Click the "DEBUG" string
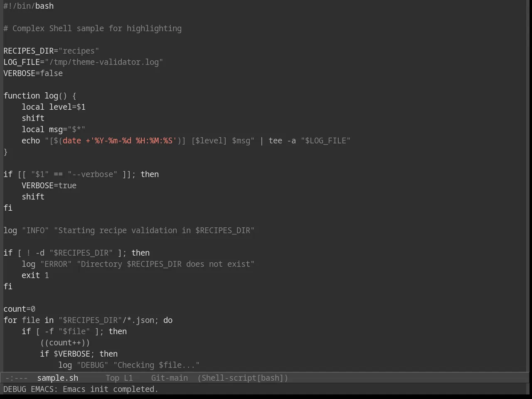 point(93,365)
